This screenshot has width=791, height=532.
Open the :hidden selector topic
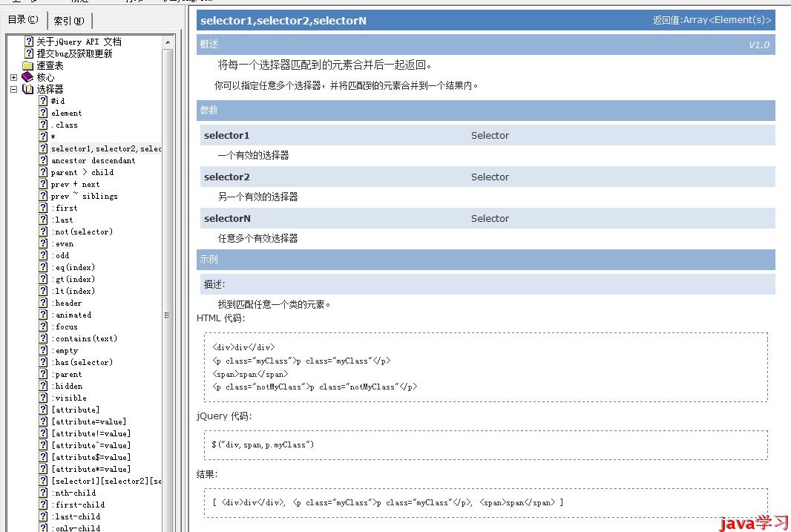click(67, 387)
